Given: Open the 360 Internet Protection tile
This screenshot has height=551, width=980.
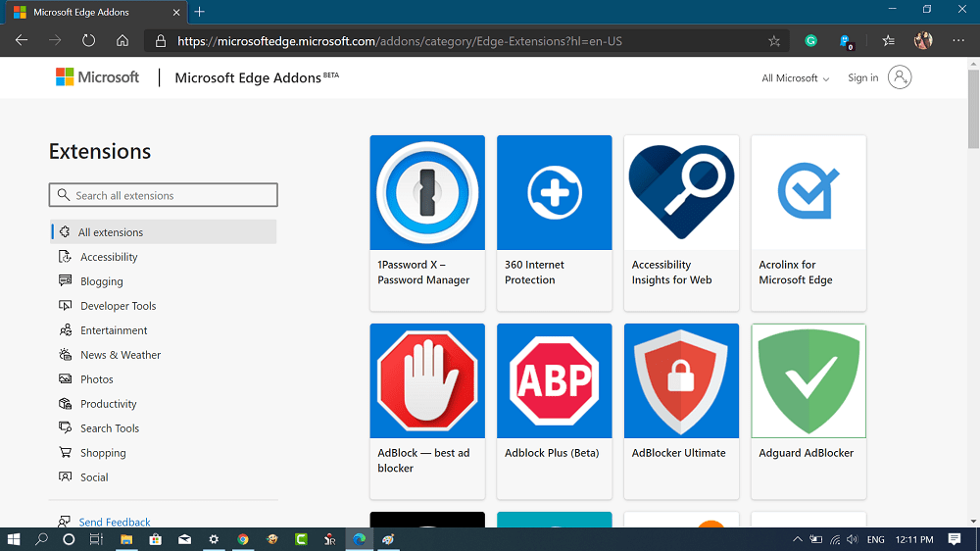Looking at the screenshot, I should (555, 223).
